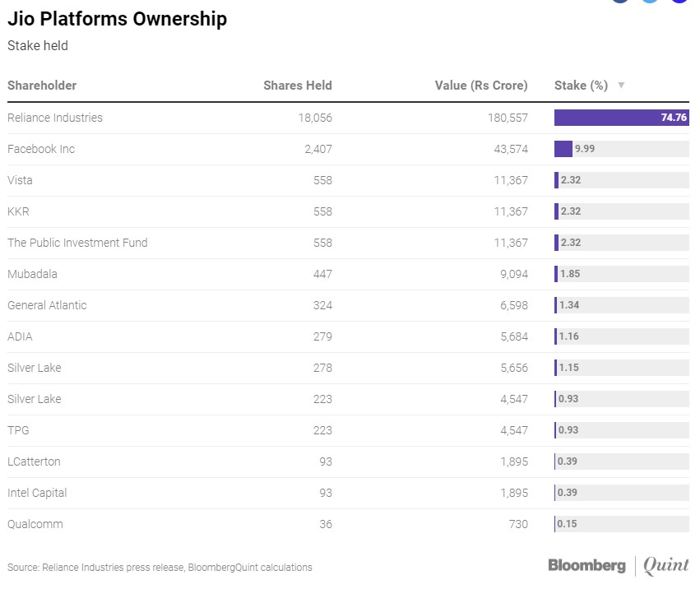Select Mubadala's shares held value 447
This screenshot has height=589, width=700.
pos(322,274)
